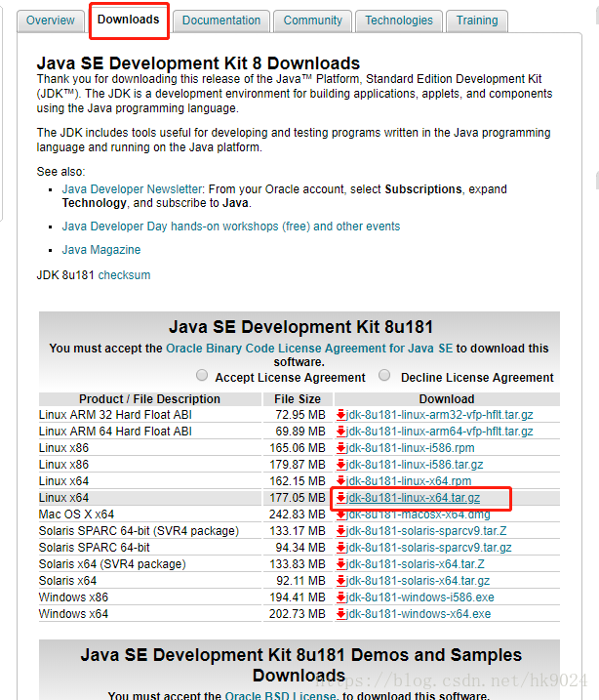Click the 177.05 MB file size cell
This screenshot has height=700, width=599.
298,497
